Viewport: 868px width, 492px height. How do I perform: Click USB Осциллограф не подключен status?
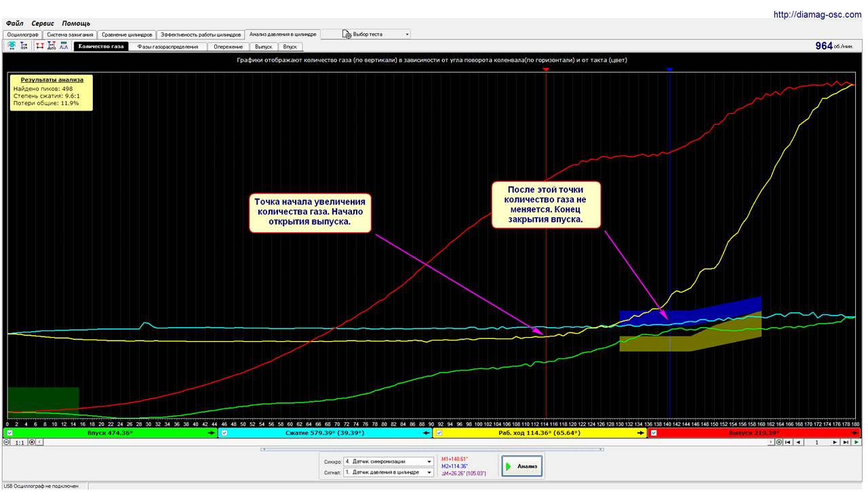coord(41,487)
